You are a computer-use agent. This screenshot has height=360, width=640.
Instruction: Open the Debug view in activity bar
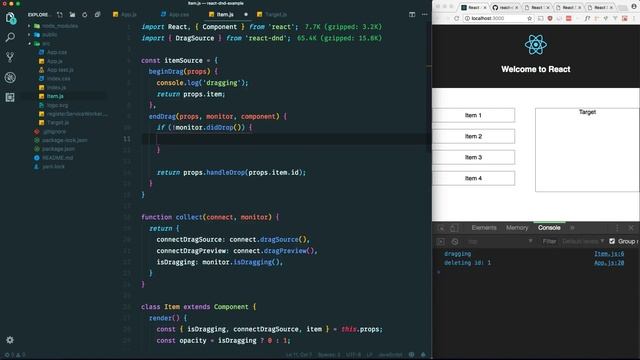(x=10, y=77)
